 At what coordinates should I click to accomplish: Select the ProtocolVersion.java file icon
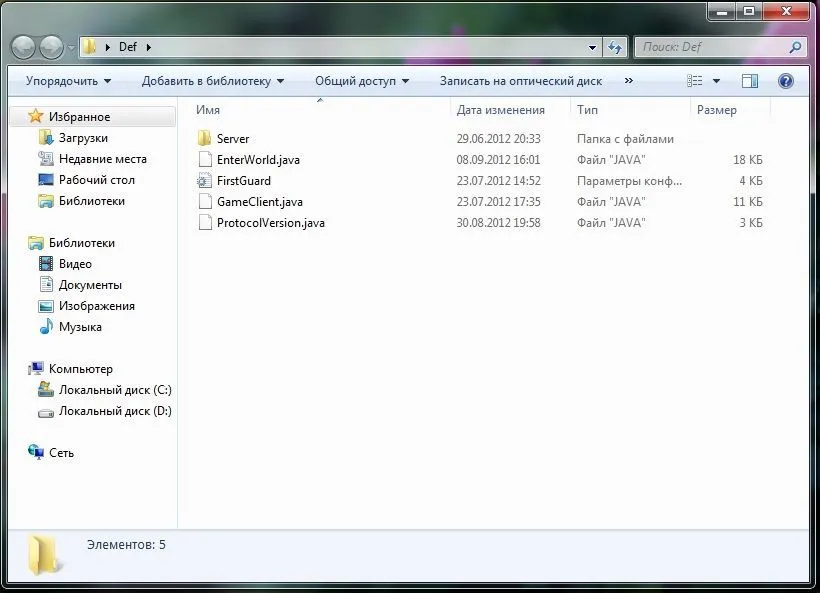pyautogui.click(x=205, y=222)
